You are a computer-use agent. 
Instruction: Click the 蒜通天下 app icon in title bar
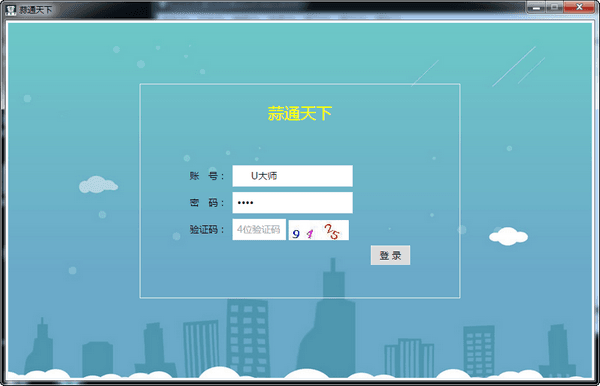point(11,10)
